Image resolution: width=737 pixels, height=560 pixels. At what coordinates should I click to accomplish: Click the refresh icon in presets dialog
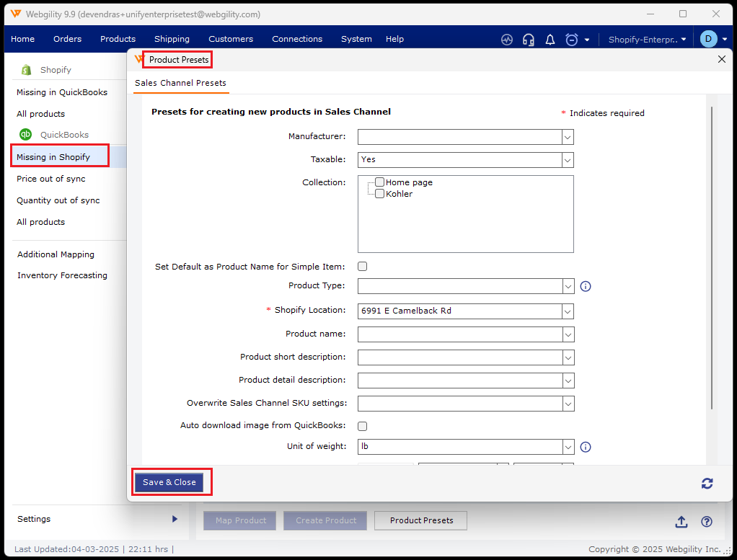(x=707, y=484)
